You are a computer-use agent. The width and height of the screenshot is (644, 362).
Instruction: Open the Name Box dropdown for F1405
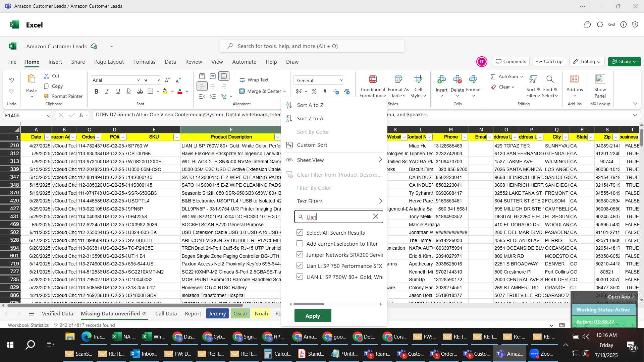coord(48,116)
